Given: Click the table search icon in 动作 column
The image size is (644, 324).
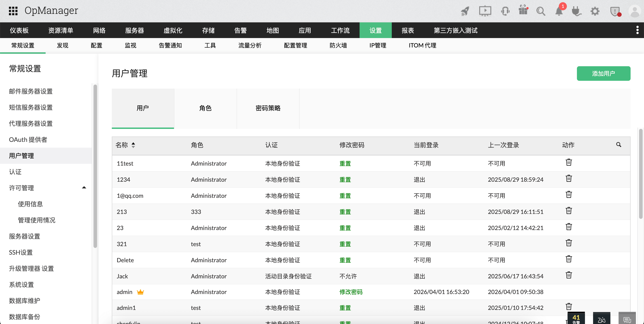Looking at the screenshot, I should click(x=619, y=145).
